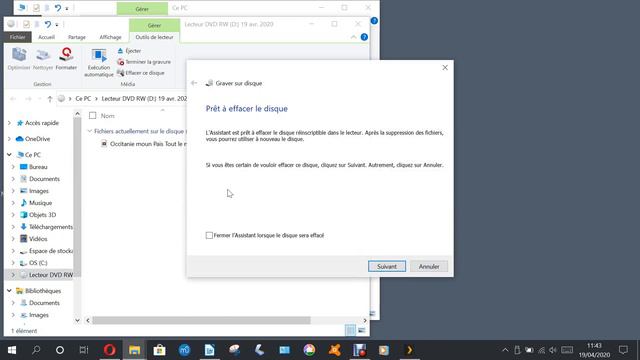Screen dimensions: 640x360
Task: Tick the select-all checkbox next to Nom
Action: coord(93,116)
